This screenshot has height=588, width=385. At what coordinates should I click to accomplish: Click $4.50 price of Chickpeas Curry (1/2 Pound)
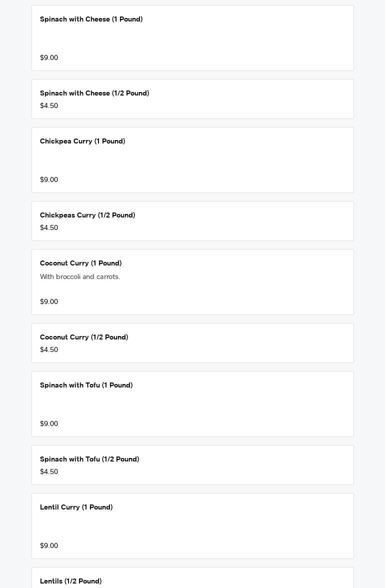[x=49, y=228]
